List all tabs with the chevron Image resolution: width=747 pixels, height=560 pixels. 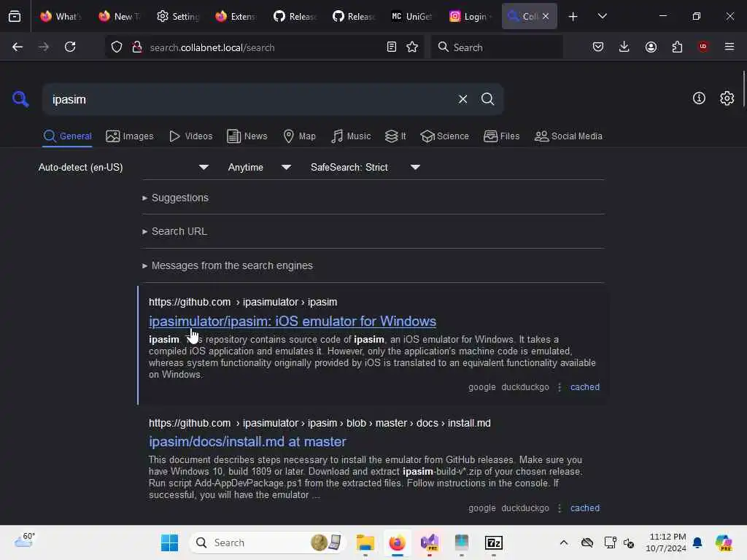(602, 16)
